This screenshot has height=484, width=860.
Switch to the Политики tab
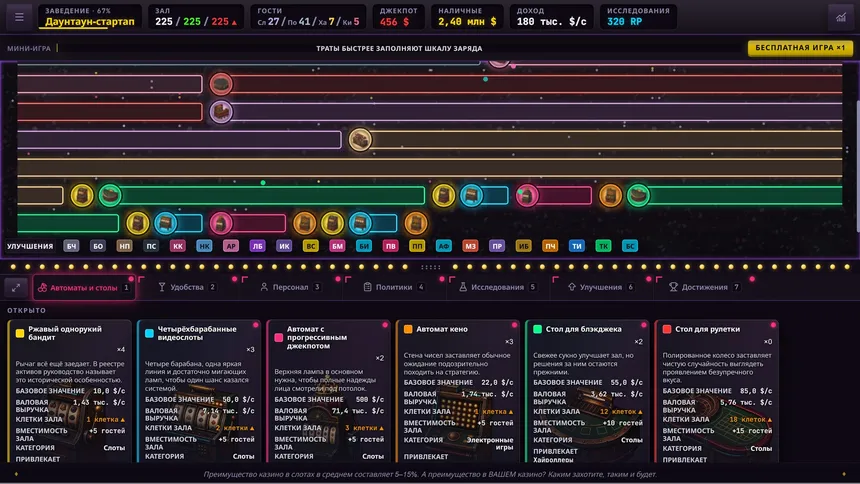pos(394,287)
